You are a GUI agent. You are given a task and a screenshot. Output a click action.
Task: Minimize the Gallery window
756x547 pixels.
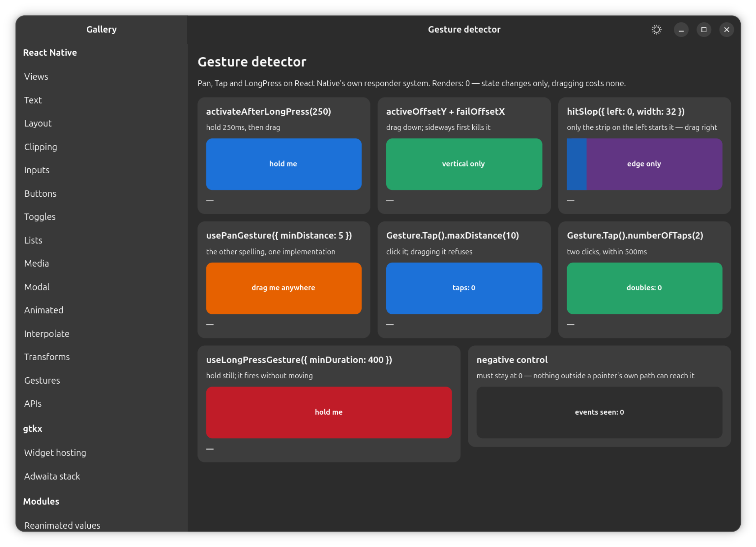(681, 30)
